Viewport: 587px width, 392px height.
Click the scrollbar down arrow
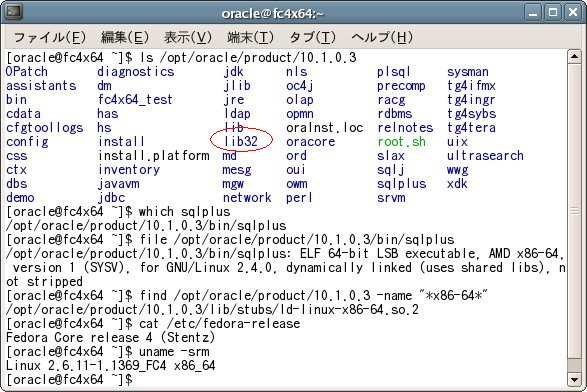(x=574, y=380)
